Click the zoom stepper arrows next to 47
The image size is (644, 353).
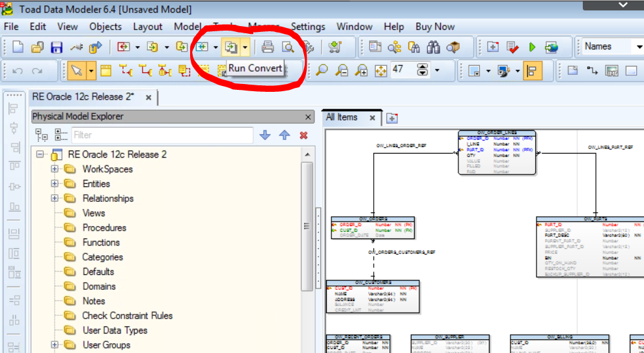click(x=422, y=70)
